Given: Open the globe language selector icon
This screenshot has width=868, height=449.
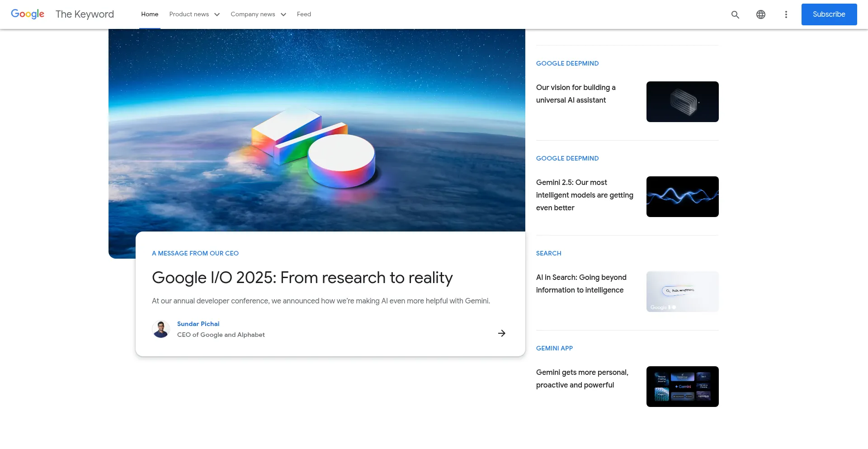Looking at the screenshot, I should point(761,14).
